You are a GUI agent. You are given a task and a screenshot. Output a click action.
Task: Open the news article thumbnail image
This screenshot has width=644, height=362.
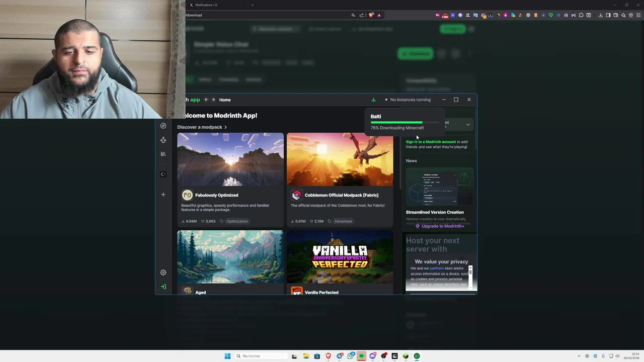point(440,187)
